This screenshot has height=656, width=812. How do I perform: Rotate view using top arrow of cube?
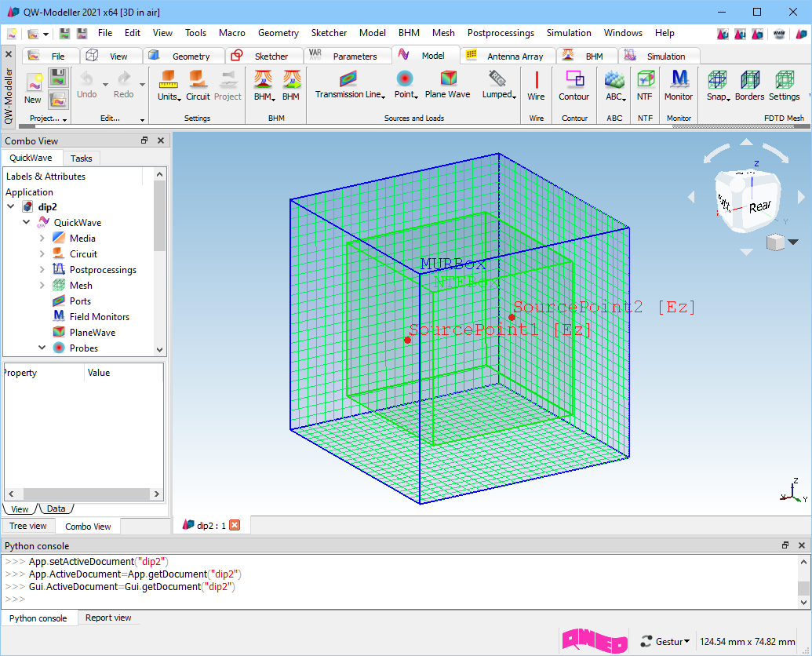[x=746, y=142]
